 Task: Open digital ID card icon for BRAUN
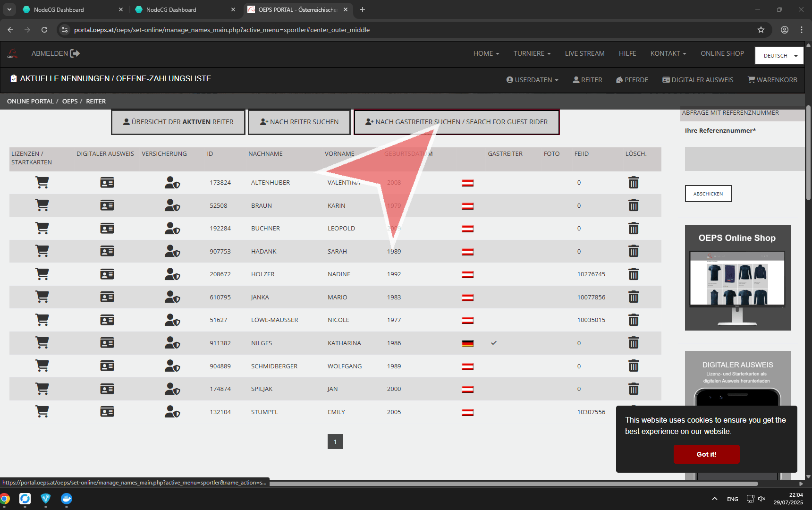[x=107, y=205]
